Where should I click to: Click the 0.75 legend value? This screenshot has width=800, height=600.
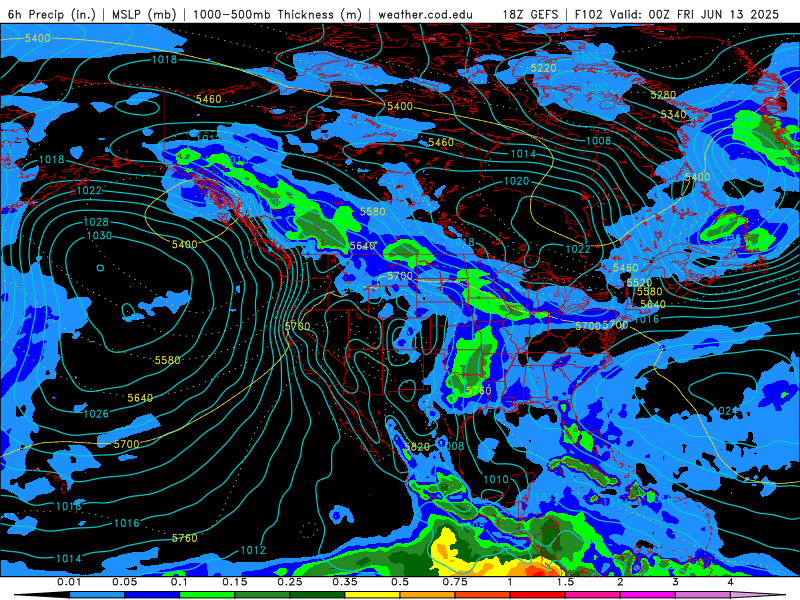pyautogui.click(x=455, y=582)
